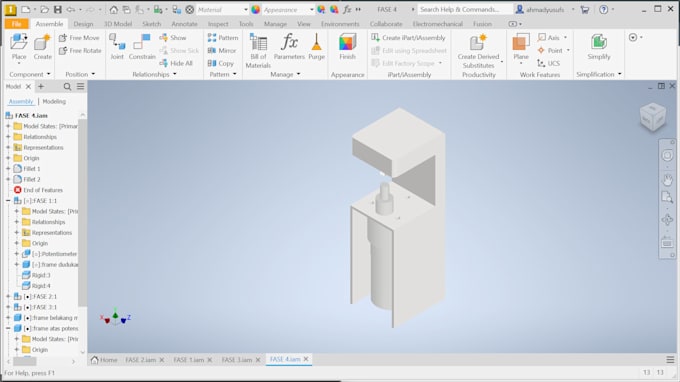Open the File menu
The height and width of the screenshot is (382, 680).
coord(16,24)
